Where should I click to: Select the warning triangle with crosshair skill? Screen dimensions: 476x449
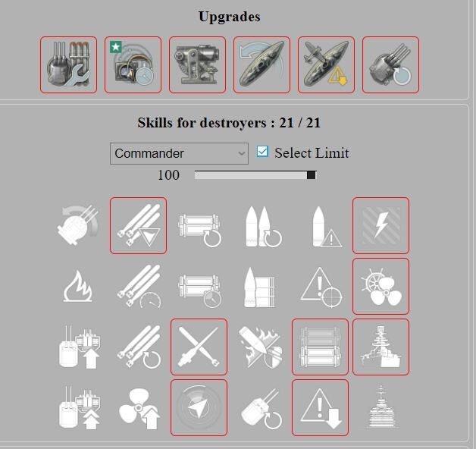321,287
